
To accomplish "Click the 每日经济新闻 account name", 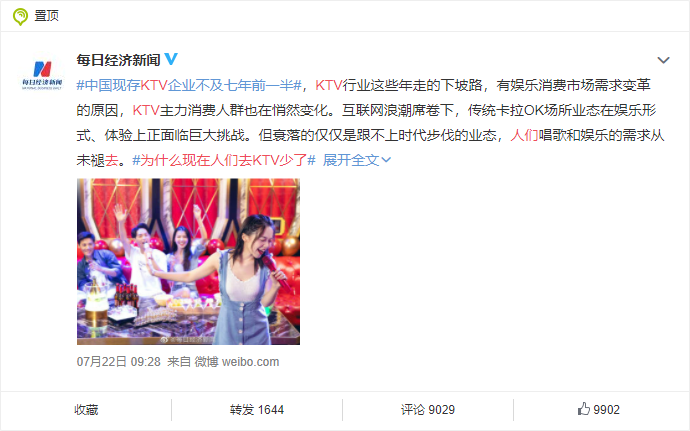I will click(x=118, y=60).
